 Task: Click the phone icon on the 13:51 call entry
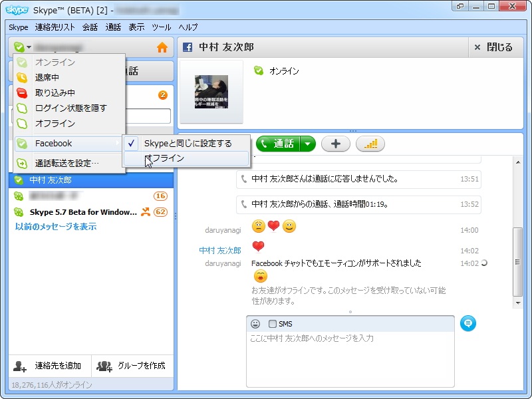243,179
